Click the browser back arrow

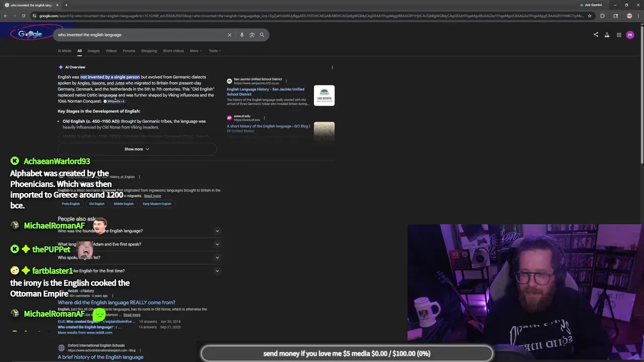tap(6, 16)
